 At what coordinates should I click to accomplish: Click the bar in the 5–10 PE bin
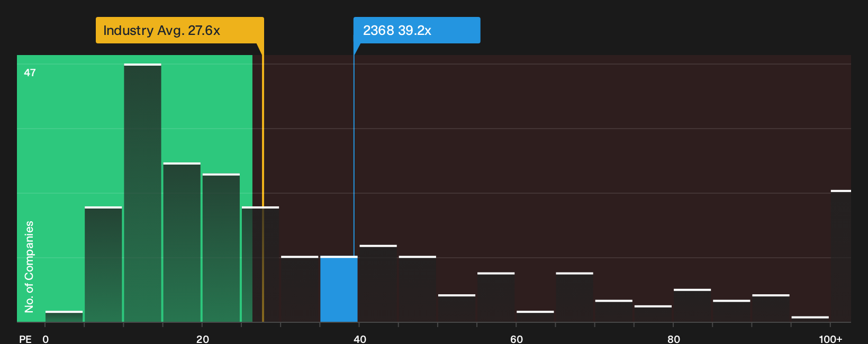coord(103,264)
